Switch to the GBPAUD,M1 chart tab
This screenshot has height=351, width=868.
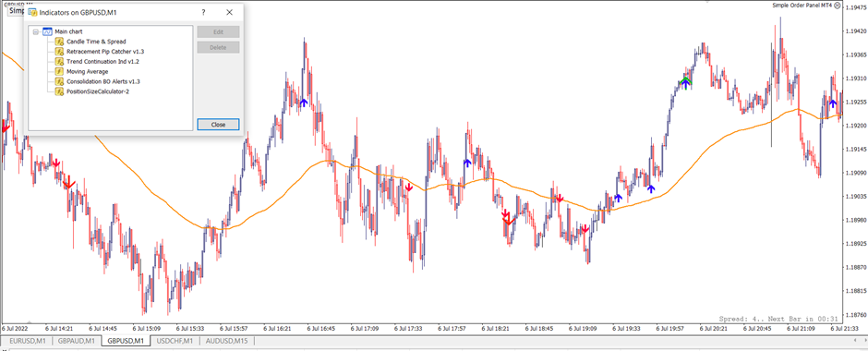(77, 341)
